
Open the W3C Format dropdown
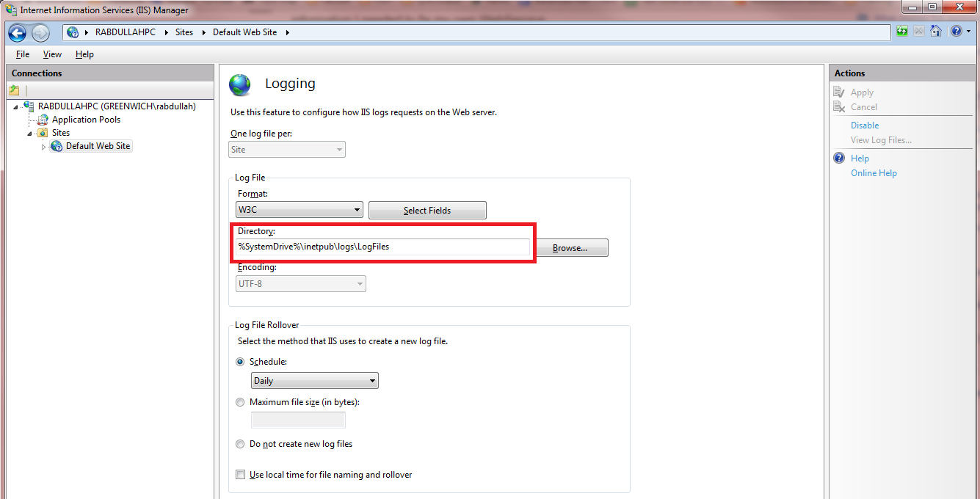click(300, 210)
